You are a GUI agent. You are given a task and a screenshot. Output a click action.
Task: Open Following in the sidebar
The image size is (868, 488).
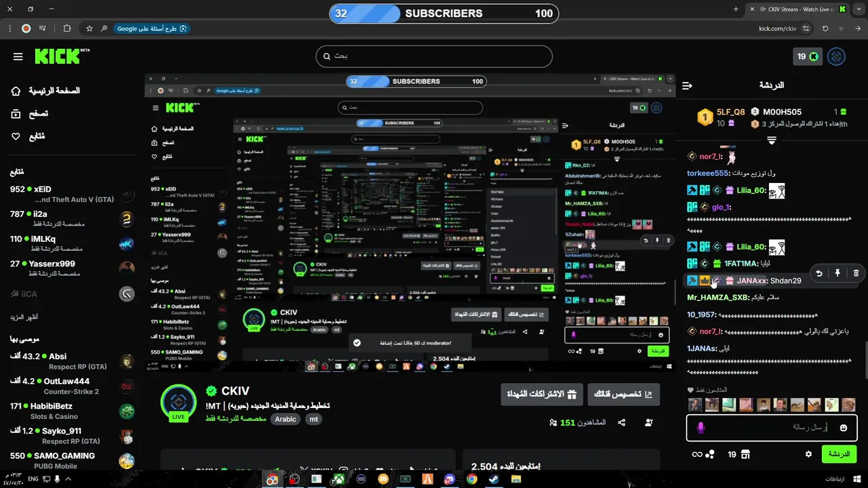pos(28,137)
